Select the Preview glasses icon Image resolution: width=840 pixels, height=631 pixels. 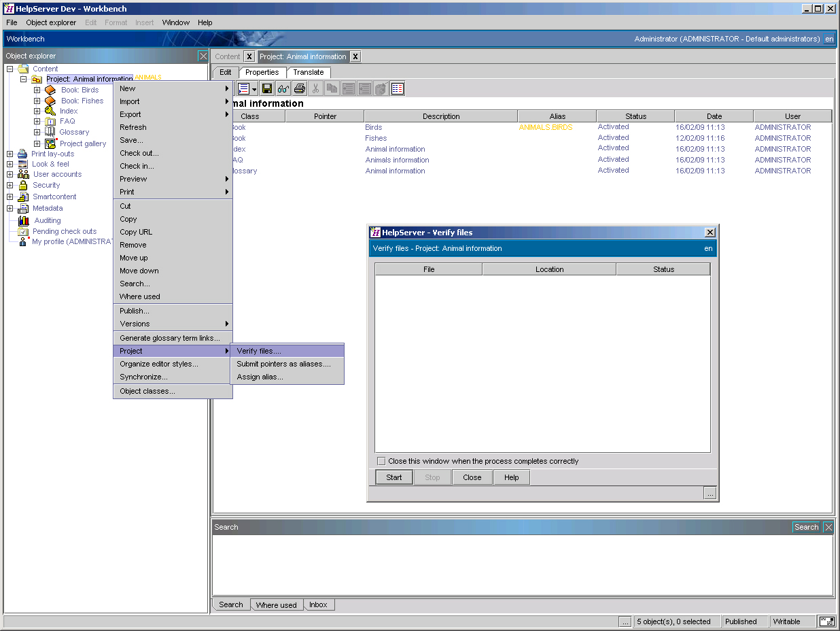(x=283, y=88)
